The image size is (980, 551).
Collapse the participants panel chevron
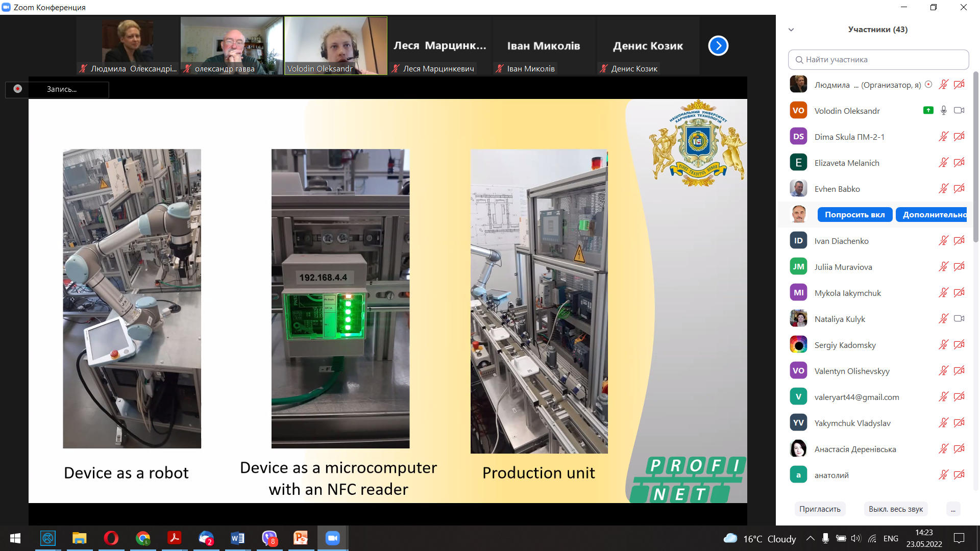pos(791,30)
